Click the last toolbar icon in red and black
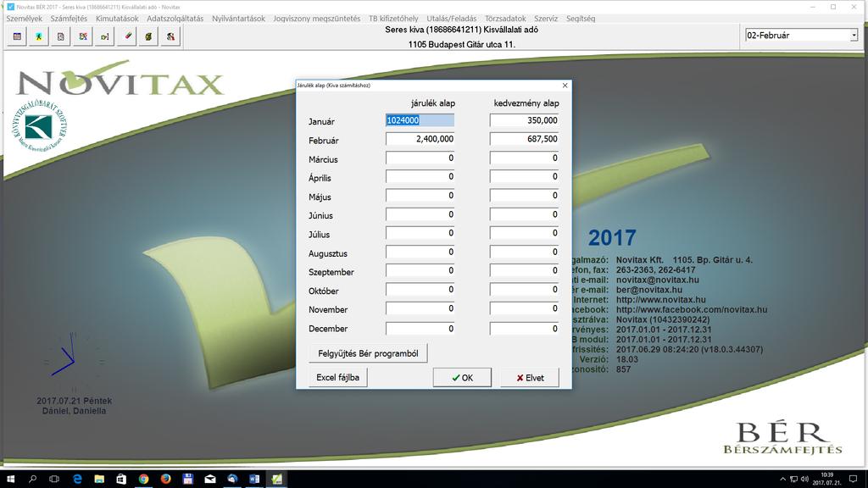Viewport: 868px width, 488px height. pos(170,36)
